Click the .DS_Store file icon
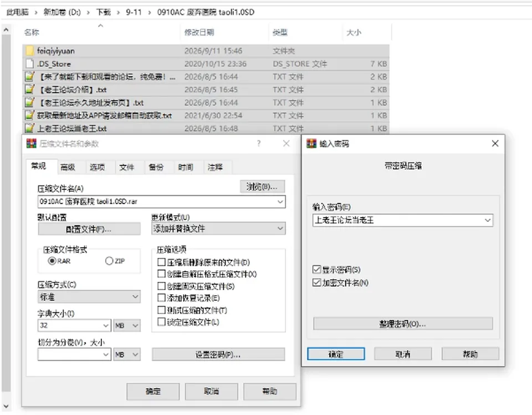The width and height of the screenshot is (532, 415). [x=30, y=63]
